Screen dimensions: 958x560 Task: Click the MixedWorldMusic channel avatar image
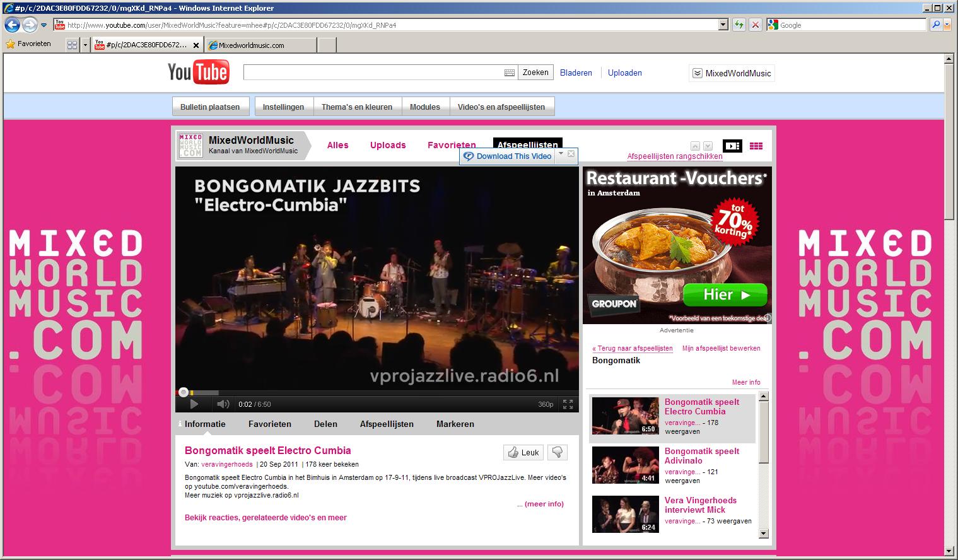click(190, 145)
